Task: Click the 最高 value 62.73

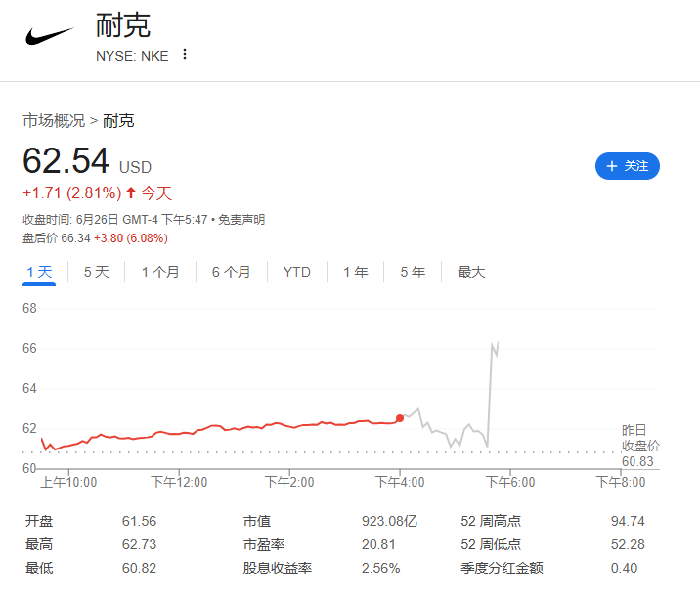Action: pyautogui.click(x=139, y=544)
